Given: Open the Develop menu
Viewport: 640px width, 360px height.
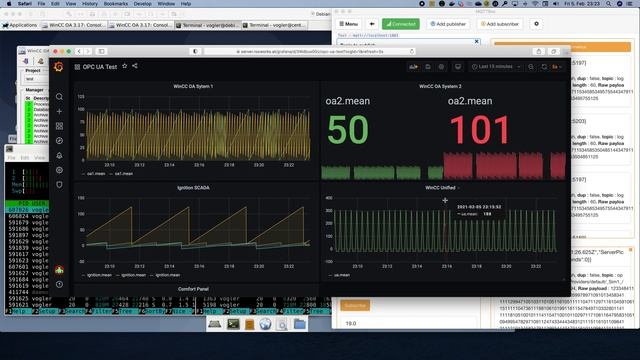Looking at the screenshot, I should pyautogui.click(x=142, y=4).
